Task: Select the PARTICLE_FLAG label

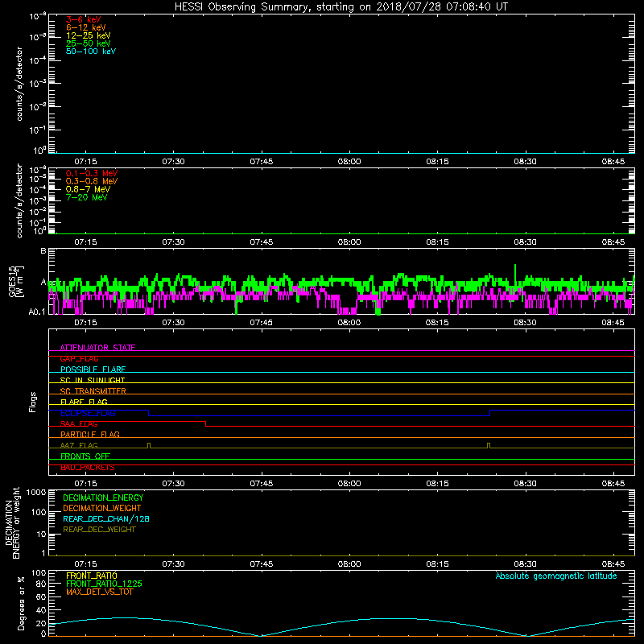Action: (x=90, y=435)
